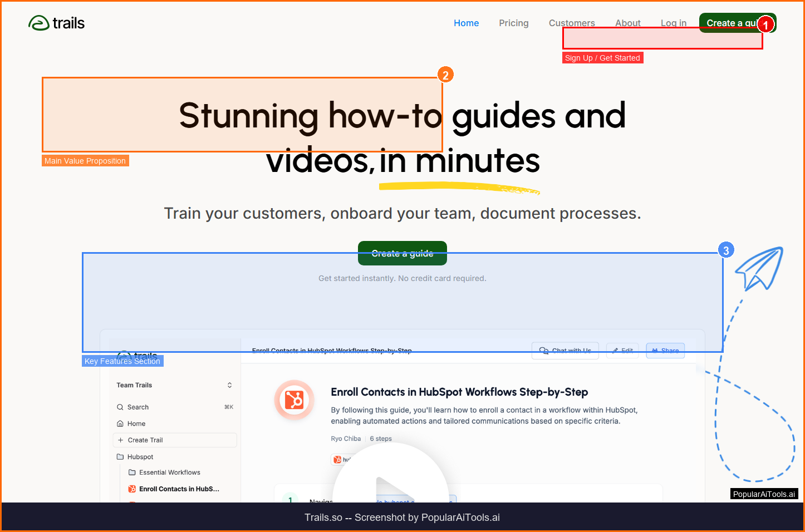Open the Chat with Us button
Image resolution: width=805 pixels, height=532 pixels.
point(565,351)
